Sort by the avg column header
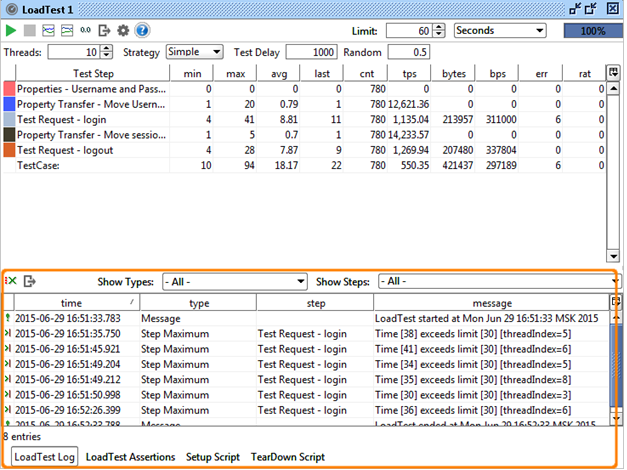The width and height of the screenshot is (627, 470). tap(279, 74)
